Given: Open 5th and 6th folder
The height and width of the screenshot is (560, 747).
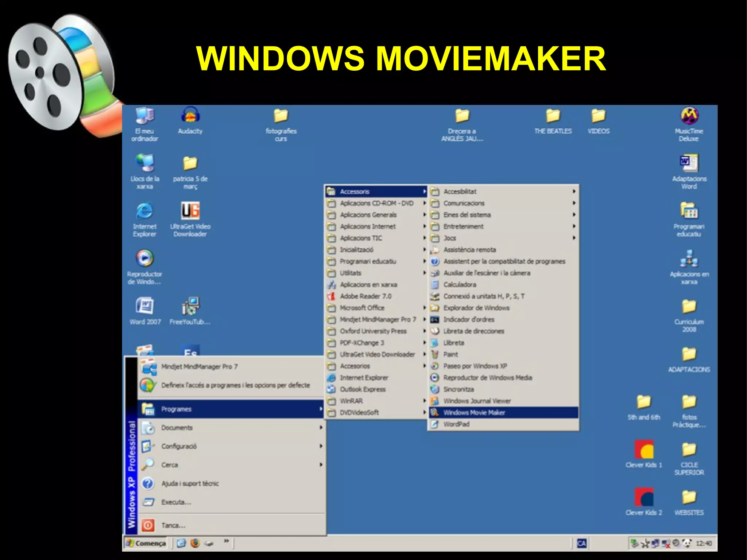Looking at the screenshot, I should pos(644,407).
